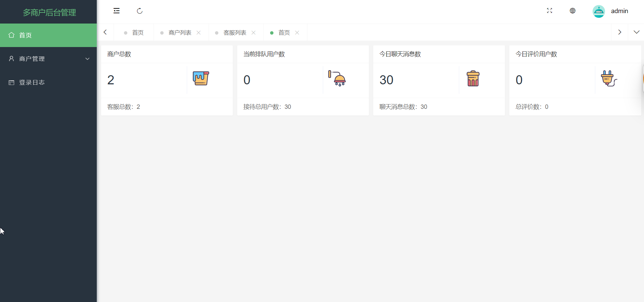
Task: Click the 总评价数: 0 footer text
Action: pyautogui.click(x=532, y=107)
